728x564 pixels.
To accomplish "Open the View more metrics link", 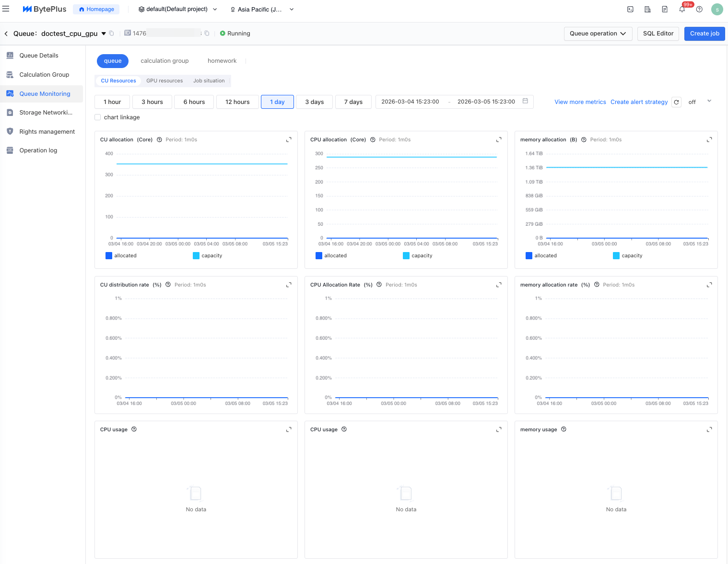I will 580,102.
